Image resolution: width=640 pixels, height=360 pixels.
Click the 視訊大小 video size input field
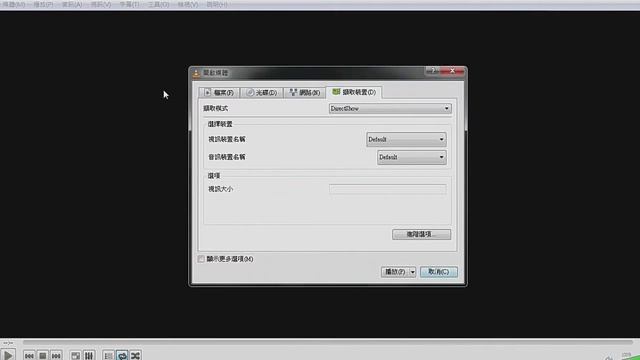387,189
